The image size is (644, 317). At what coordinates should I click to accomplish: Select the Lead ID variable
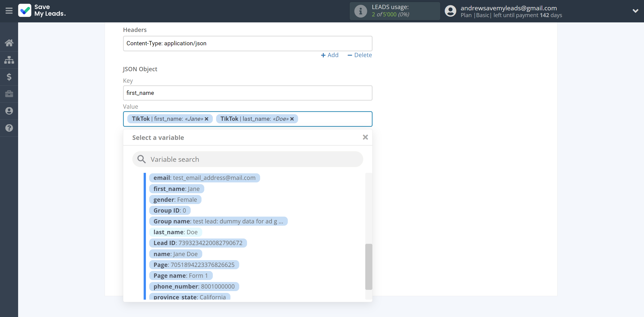click(198, 243)
